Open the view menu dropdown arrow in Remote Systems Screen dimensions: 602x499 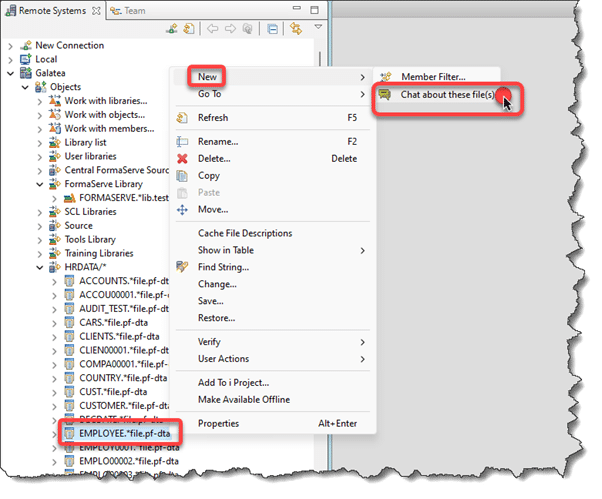318,28
